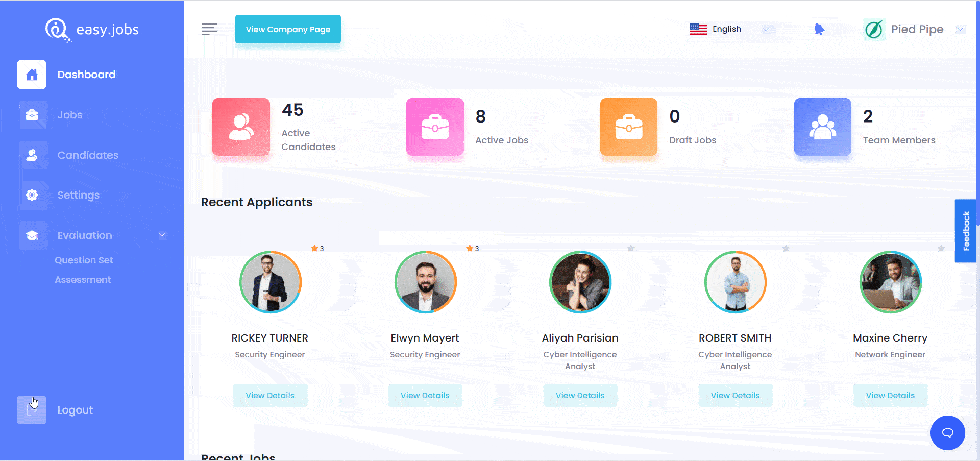Click the US flag language icon

[x=698, y=29]
